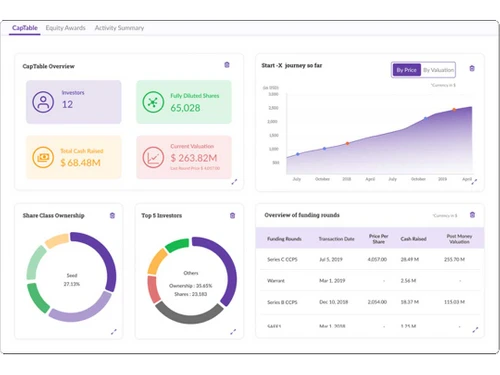Click the 255.70 M post money valuation
Screen dimensions: 500x375
(454, 259)
